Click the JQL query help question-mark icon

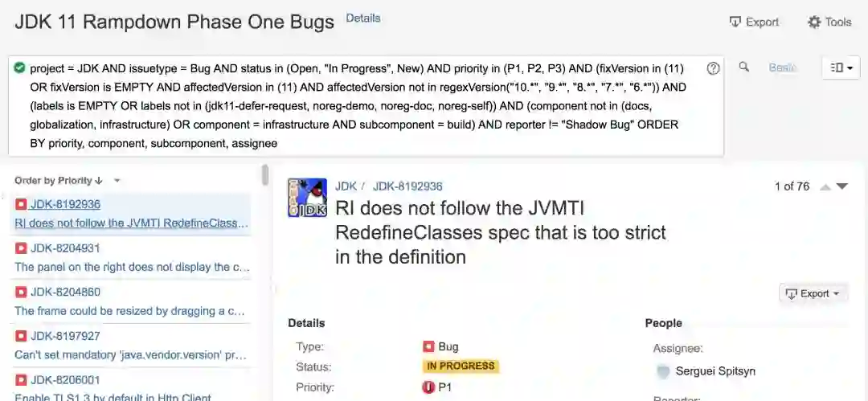pos(713,68)
